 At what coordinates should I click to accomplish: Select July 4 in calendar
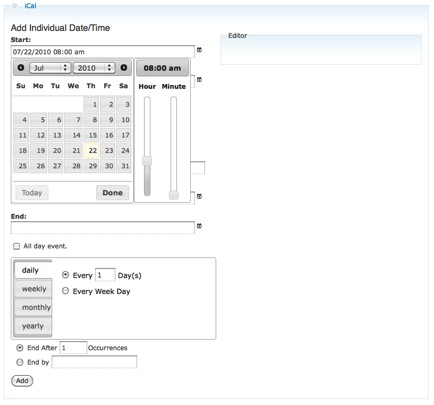(x=21, y=120)
